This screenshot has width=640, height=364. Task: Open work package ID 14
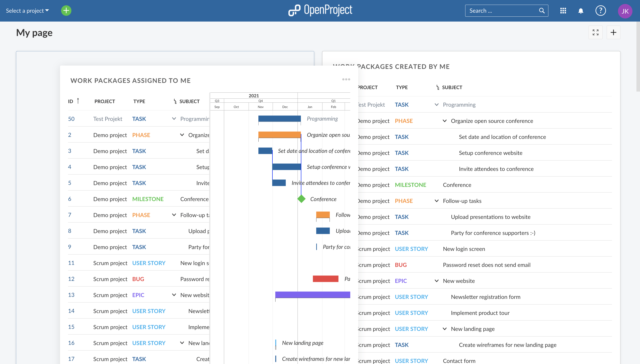pos(71,311)
